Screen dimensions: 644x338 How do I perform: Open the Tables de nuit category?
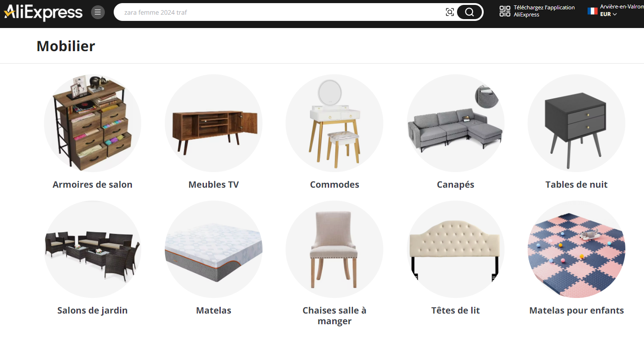point(576,185)
